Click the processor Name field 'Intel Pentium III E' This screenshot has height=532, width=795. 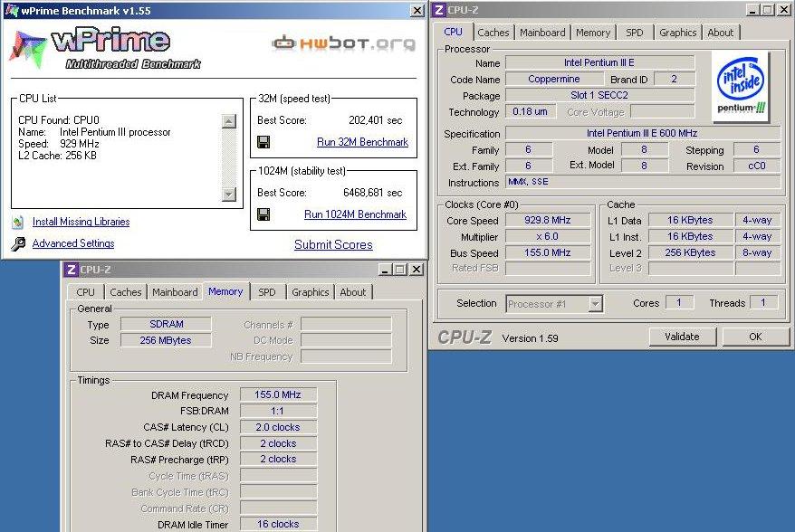point(599,62)
